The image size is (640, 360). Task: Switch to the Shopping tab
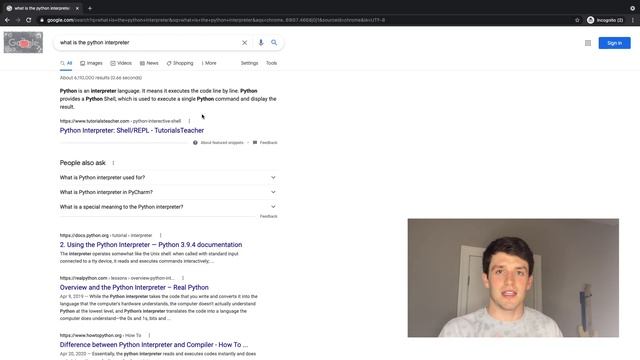pyautogui.click(x=180, y=63)
